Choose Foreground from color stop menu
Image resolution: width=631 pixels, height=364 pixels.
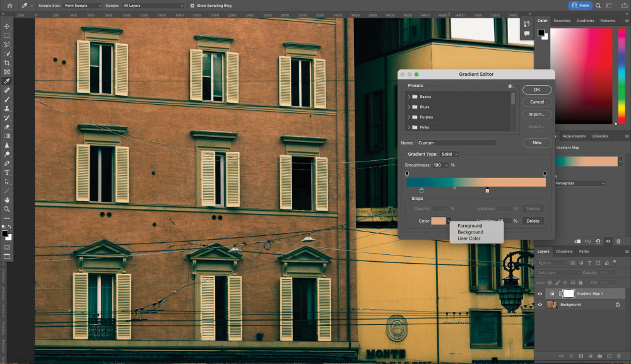click(x=469, y=226)
